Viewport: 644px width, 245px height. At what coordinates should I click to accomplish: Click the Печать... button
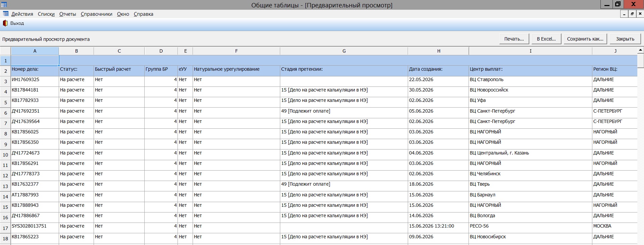click(514, 39)
